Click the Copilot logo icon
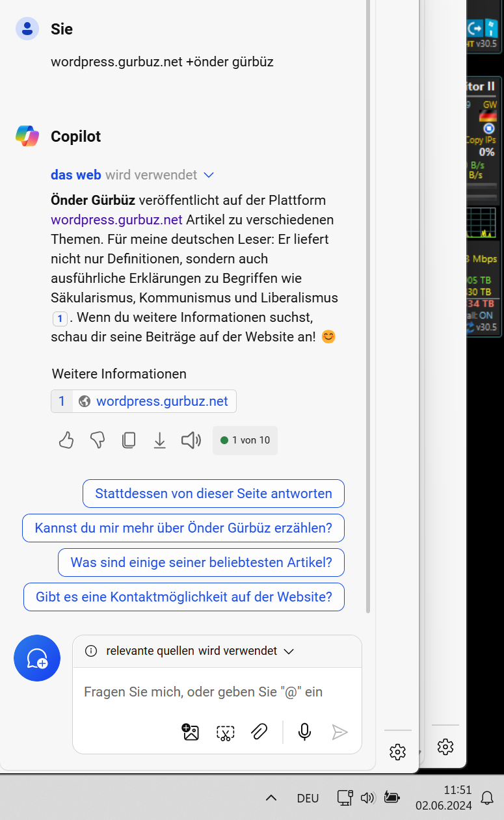 (27, 136)
